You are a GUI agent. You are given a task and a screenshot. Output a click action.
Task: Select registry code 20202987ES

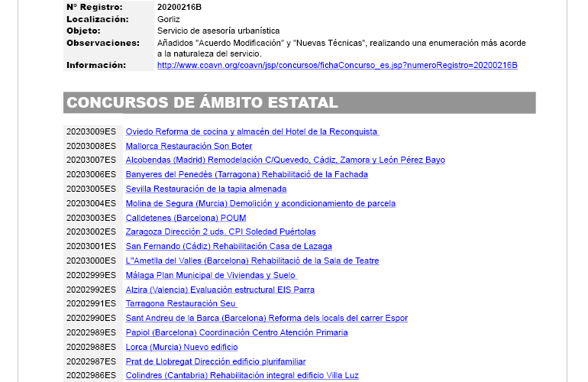[x=91, y=361]
